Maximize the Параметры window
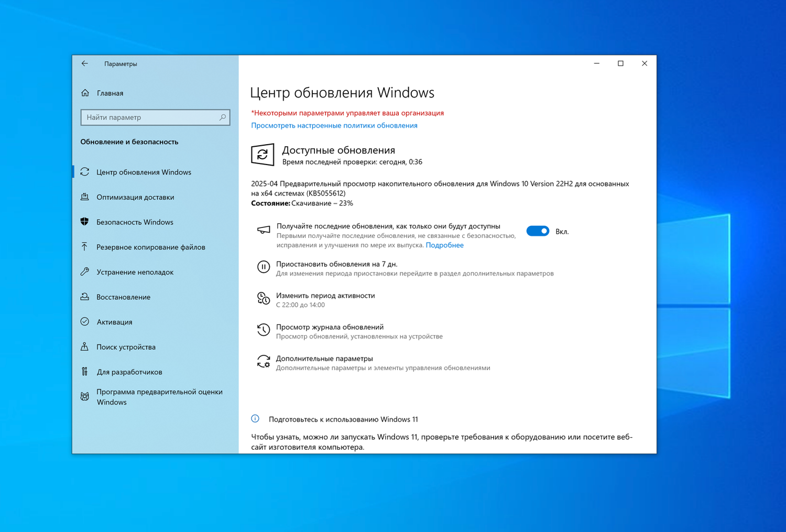The image size is (786, 532). tap(620, 63)
